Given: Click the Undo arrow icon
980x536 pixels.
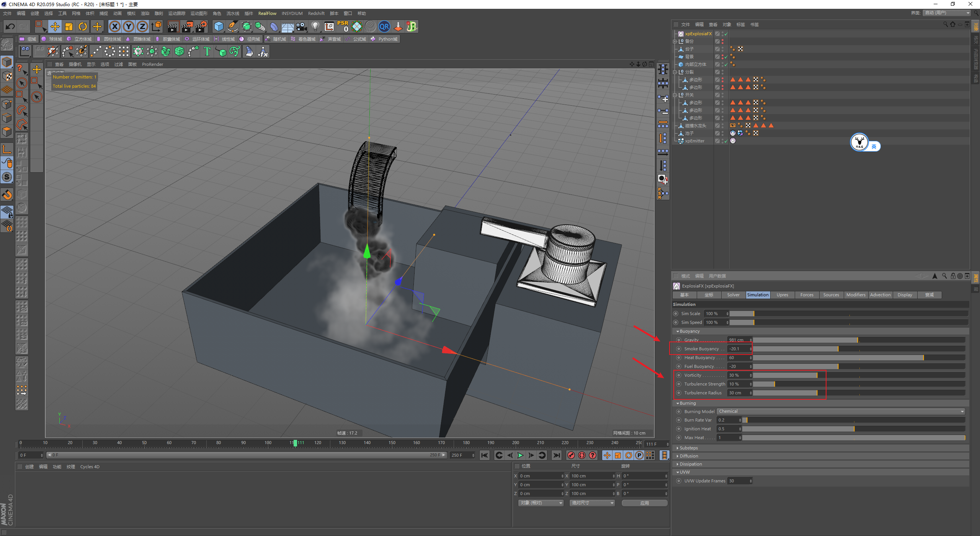Looking at the screenshot, I should coord(10,26).
